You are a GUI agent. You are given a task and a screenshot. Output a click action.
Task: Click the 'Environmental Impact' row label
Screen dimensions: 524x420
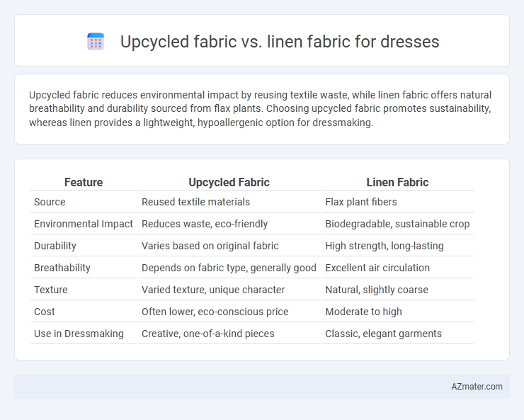(x=84, y=224)
